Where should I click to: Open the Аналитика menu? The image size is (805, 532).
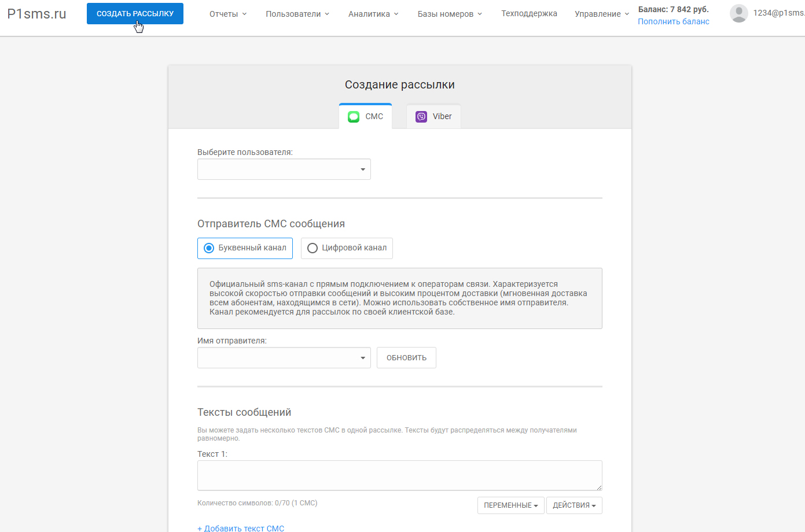coord(373,14)
